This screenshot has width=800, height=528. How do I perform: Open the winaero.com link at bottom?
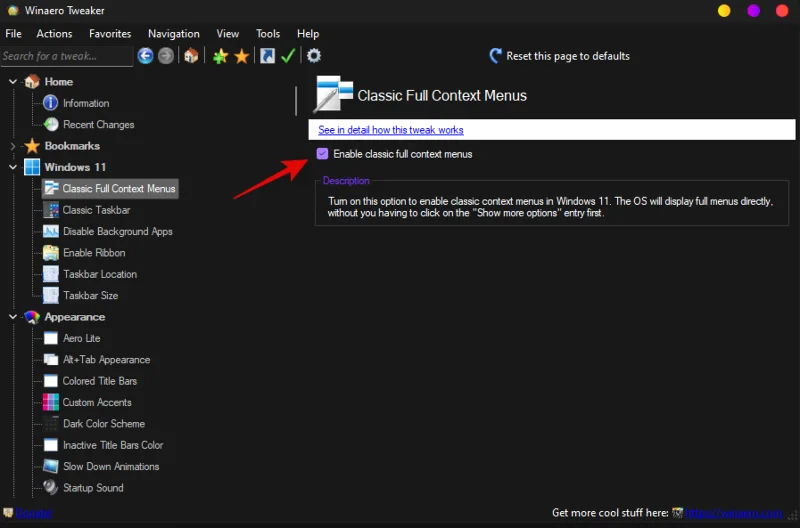tap(734, 513)
